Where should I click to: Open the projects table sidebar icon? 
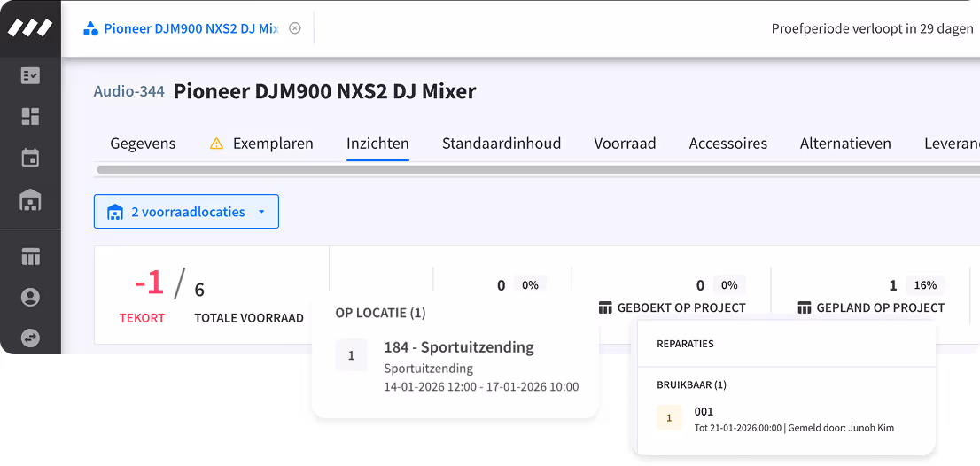click(30, 256)
